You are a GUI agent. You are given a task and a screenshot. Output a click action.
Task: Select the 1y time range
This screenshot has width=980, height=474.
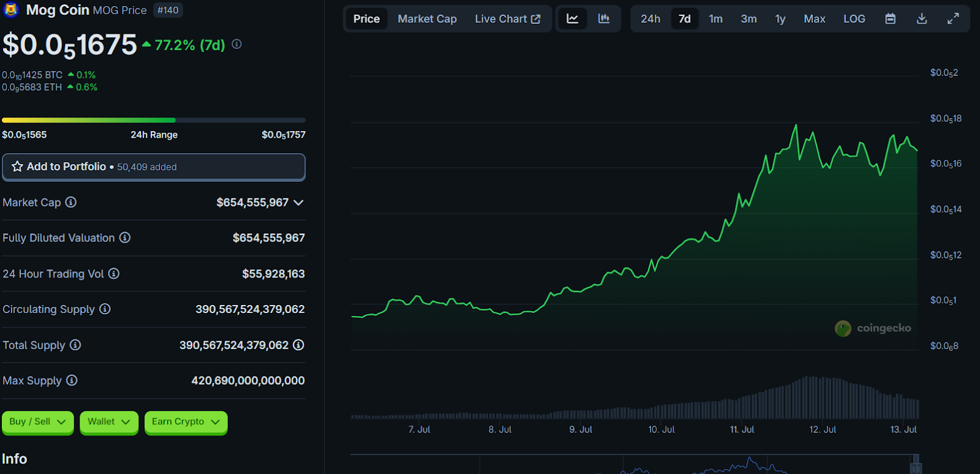tap(780, 19)
